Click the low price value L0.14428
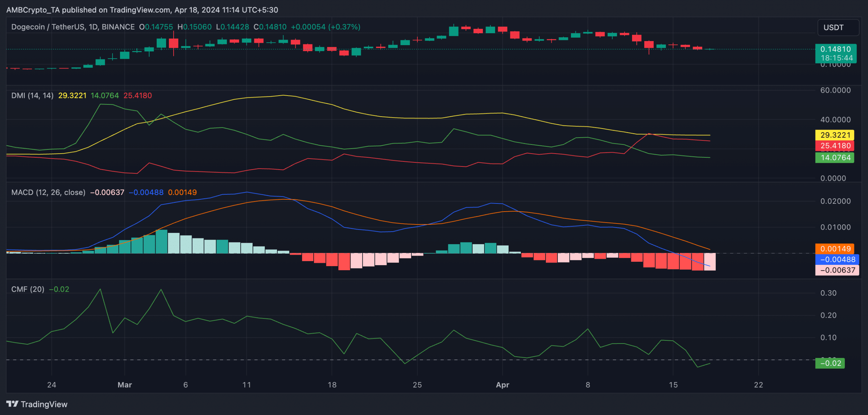Viewport: 868px width, 415px height. point(233,27)
